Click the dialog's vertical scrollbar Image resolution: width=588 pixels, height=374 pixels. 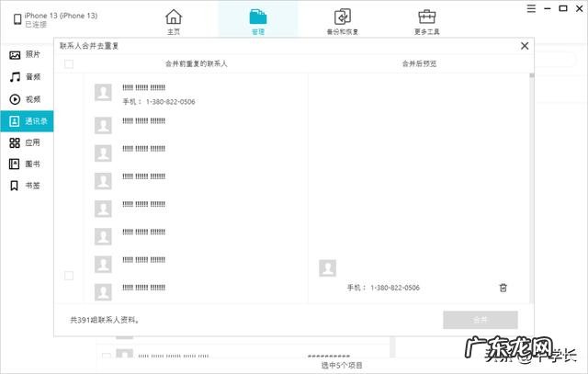point(532,187)
